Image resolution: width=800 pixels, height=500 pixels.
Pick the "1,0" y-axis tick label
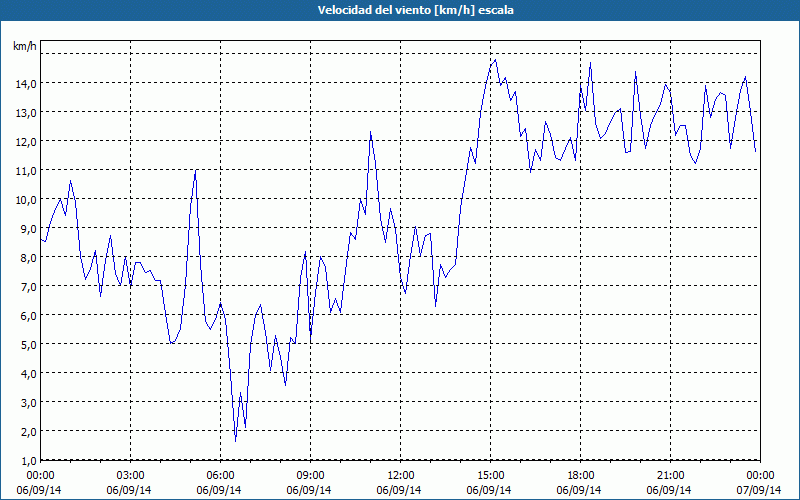[x=27, y=461]
